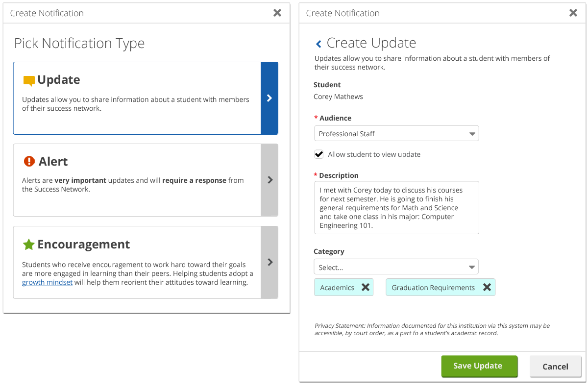Enable student visibility for the update

(x=318, y=154)
